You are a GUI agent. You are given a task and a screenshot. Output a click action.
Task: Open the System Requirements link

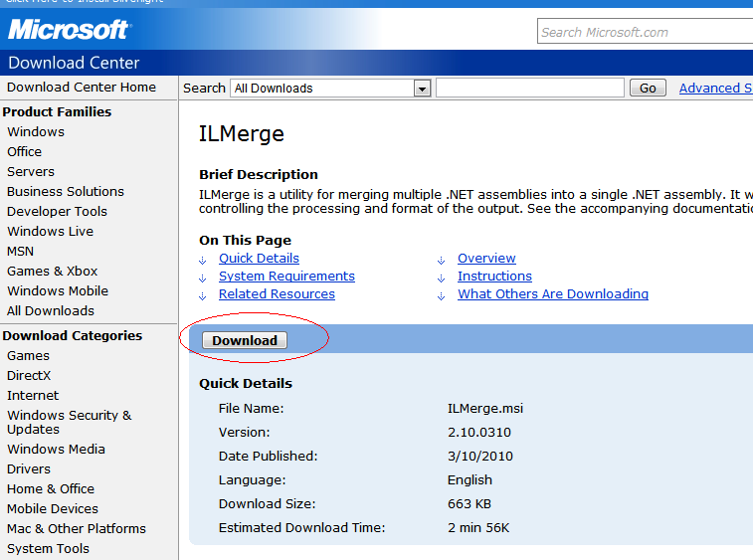tap(286, 277)
